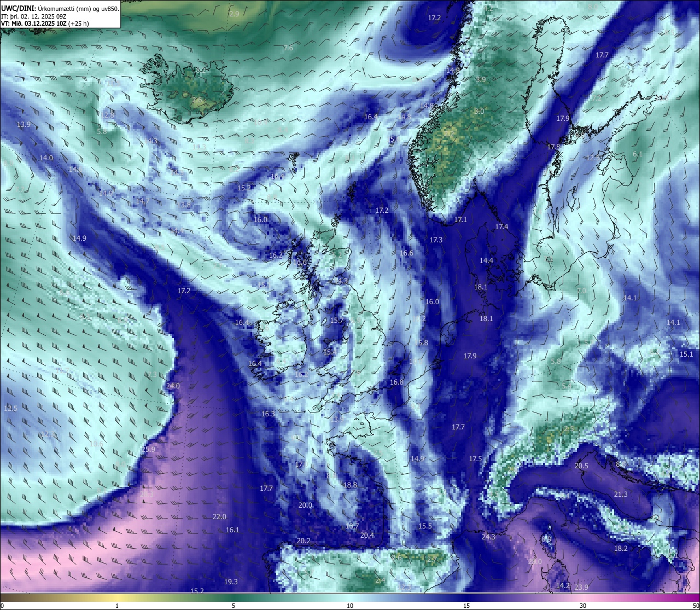Click the 17.1 value south of Norway

pyautogui.click(x=461, y=219)
